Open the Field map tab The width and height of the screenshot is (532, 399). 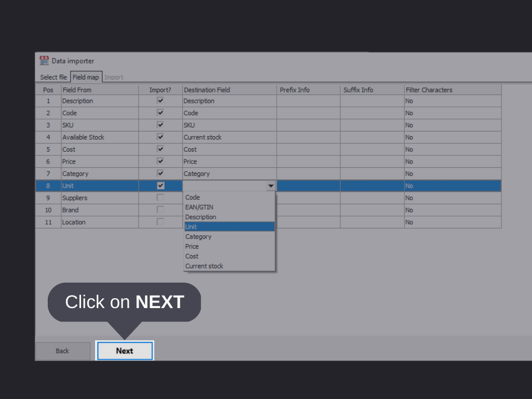[86, 77]
